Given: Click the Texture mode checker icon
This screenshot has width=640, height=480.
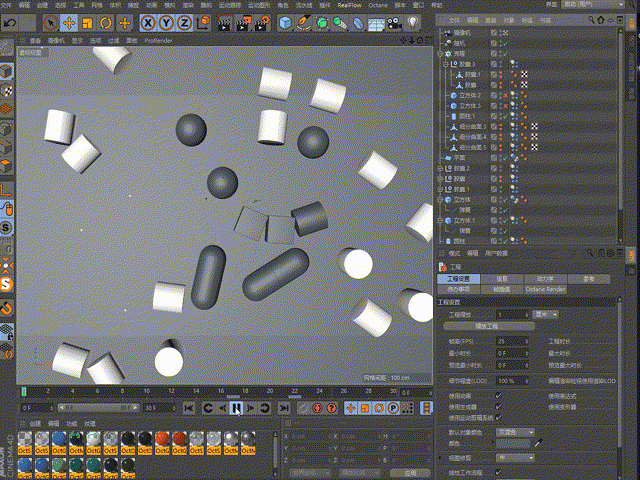Looking at the screenshot, I should 7,91.
